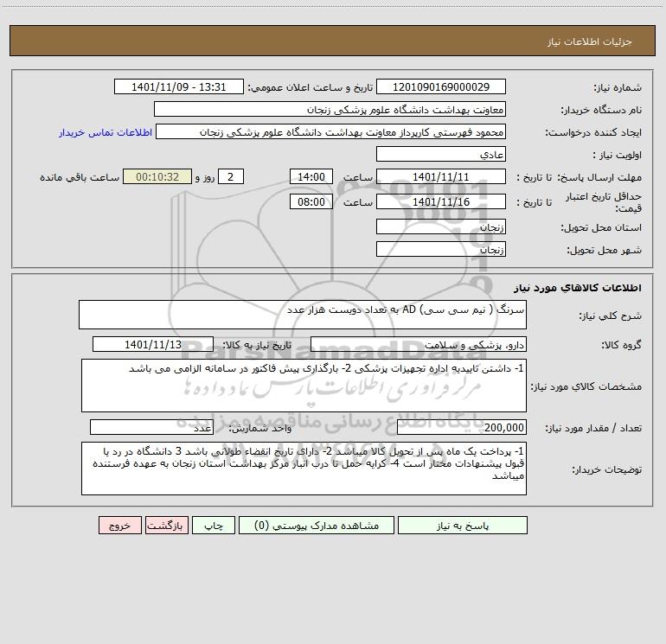Screen dimensions: 666x644
Task: Click the ایجاد کننده درخواست label
Action: 593,132
